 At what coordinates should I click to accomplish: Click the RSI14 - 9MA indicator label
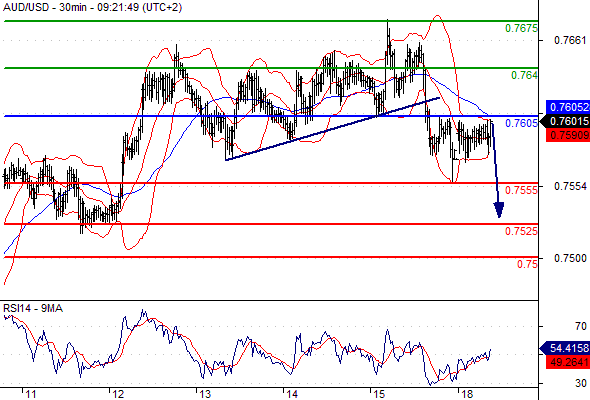[x=33, y=309]
